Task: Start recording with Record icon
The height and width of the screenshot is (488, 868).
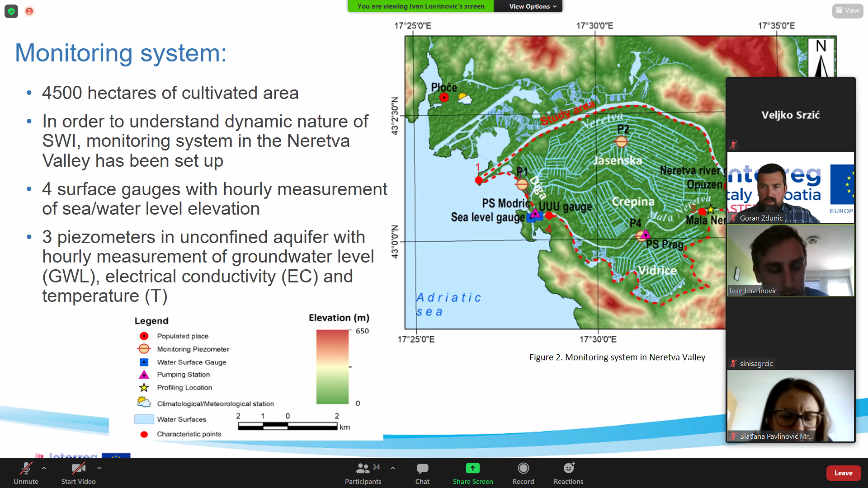Action: pyautogui.click(x=523, y=469)
